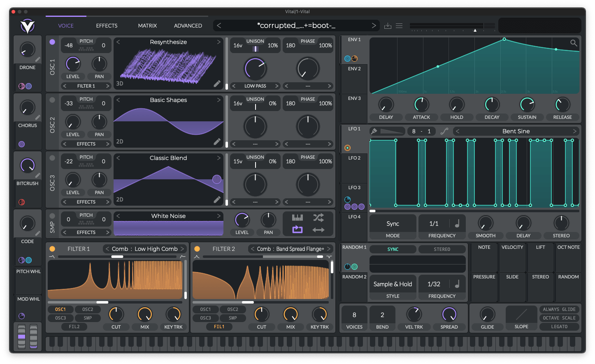Toggle LEGATO option

point(559,327)
